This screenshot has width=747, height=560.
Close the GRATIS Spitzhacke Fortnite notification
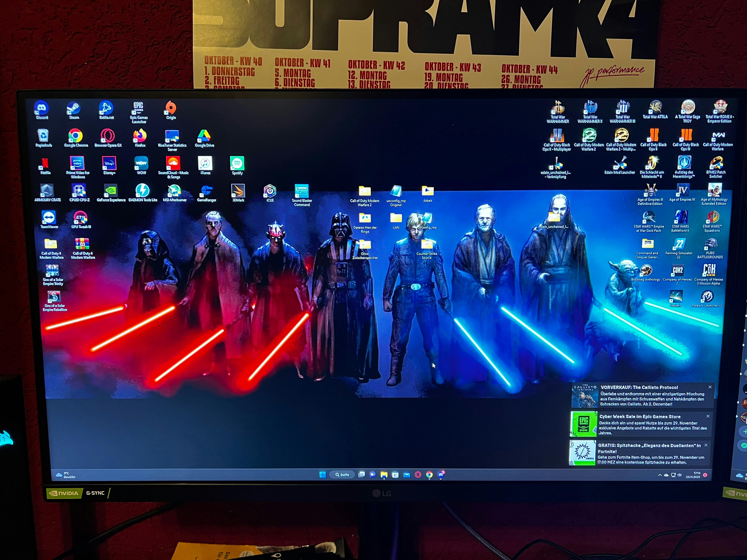pos(706,445)
